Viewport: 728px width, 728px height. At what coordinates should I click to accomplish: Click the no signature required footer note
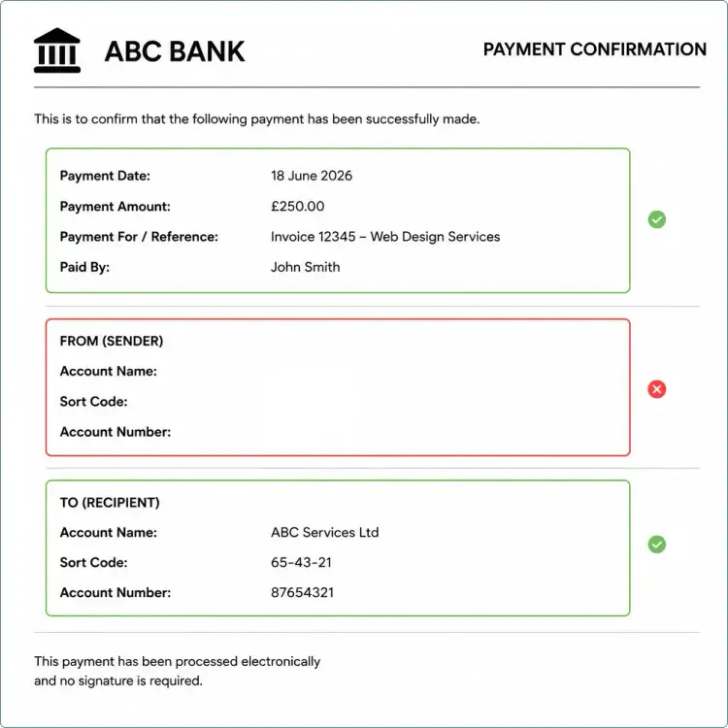point(177,671)
